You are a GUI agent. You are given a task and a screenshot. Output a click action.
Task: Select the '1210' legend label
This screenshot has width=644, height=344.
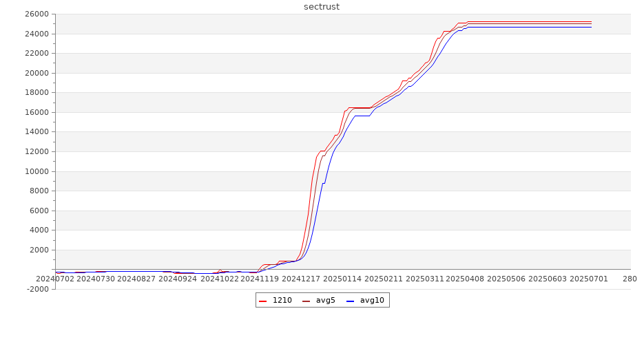click(282, 300)
